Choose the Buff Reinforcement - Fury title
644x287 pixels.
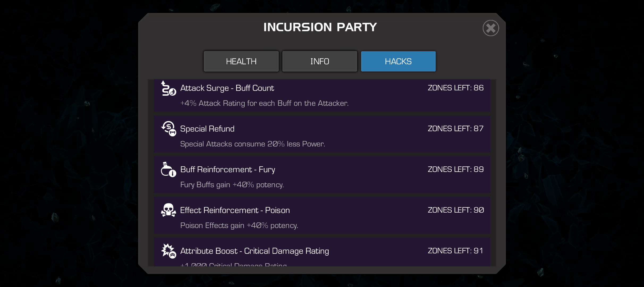228,170
